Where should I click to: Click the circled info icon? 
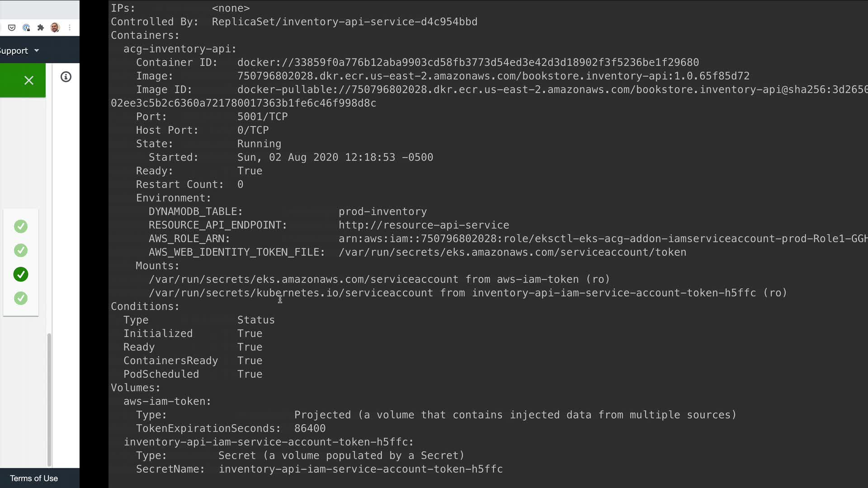(66, 77)
